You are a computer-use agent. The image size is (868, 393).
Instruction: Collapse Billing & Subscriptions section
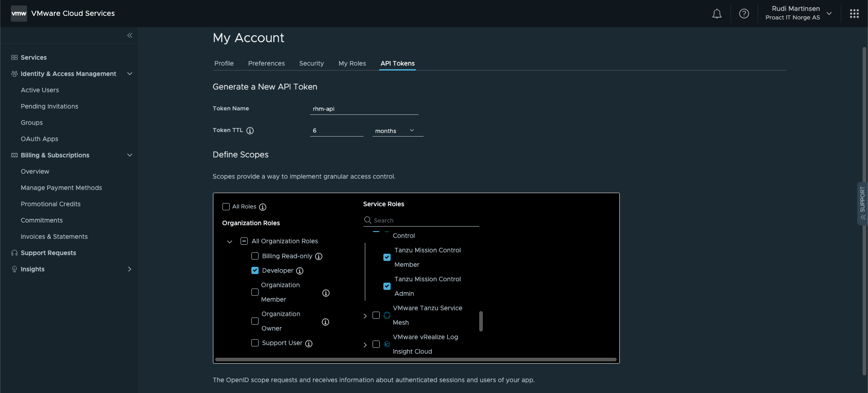point(130,155)
